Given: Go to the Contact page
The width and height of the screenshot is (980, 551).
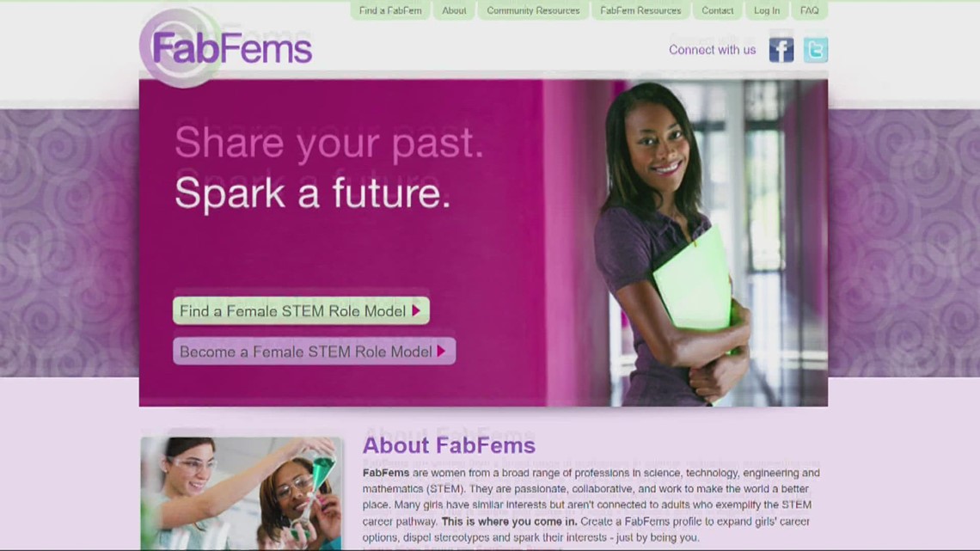Looking at the screenshot, I should [718, 10].
